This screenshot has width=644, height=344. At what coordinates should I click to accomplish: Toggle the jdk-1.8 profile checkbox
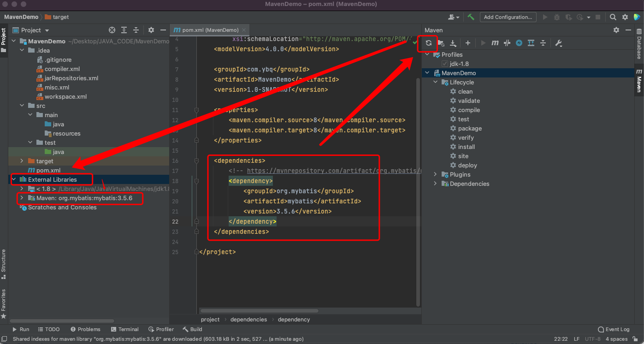[445, 64]
